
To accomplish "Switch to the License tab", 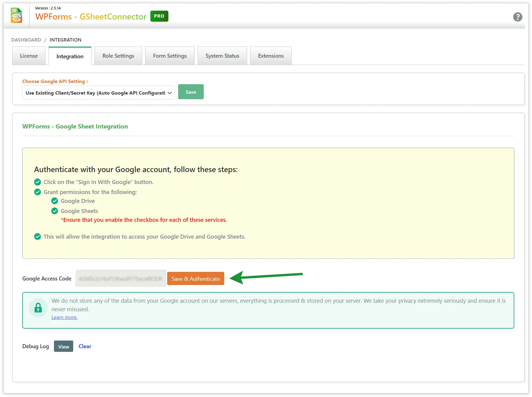I will [29, 56].
